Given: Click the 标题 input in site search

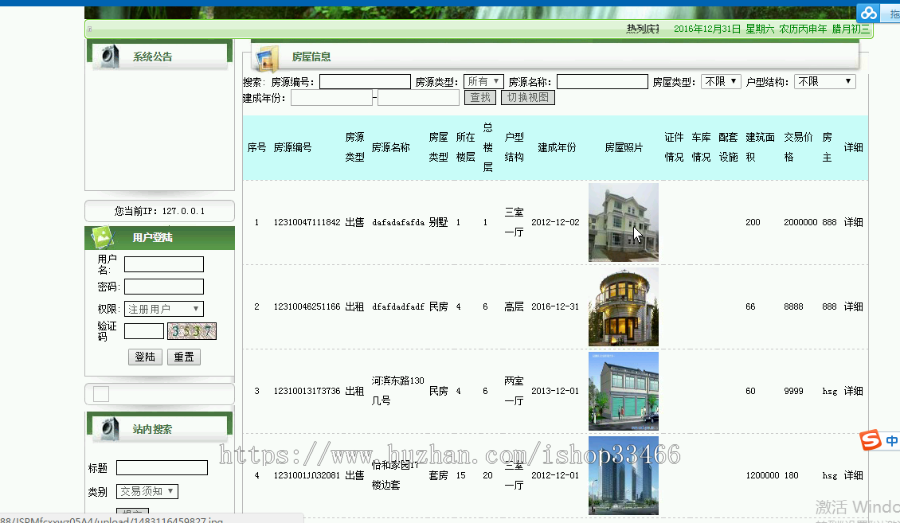Looking at the screenshot, I should tap(162, 467).
